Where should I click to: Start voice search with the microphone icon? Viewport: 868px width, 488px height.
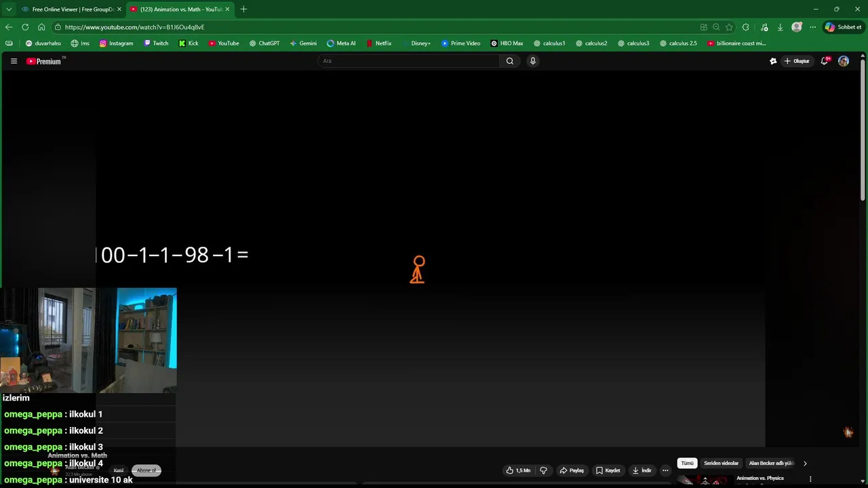click(x=533, y=61)
